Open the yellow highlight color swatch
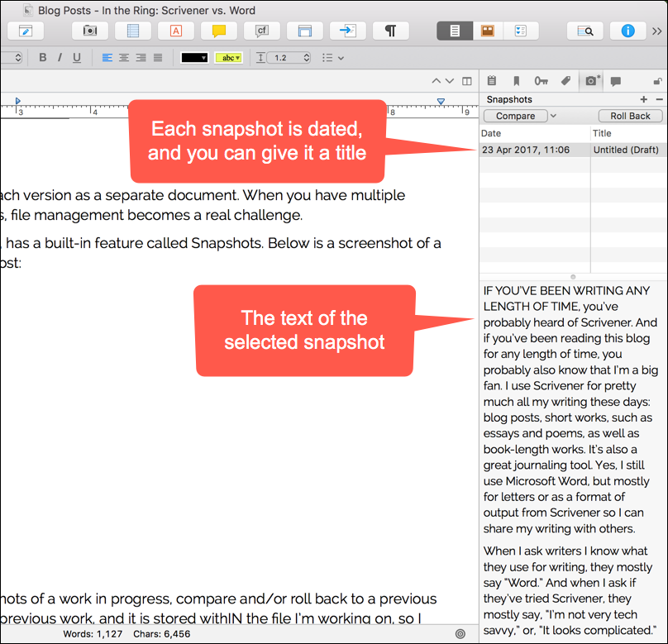 click(229, 58)
